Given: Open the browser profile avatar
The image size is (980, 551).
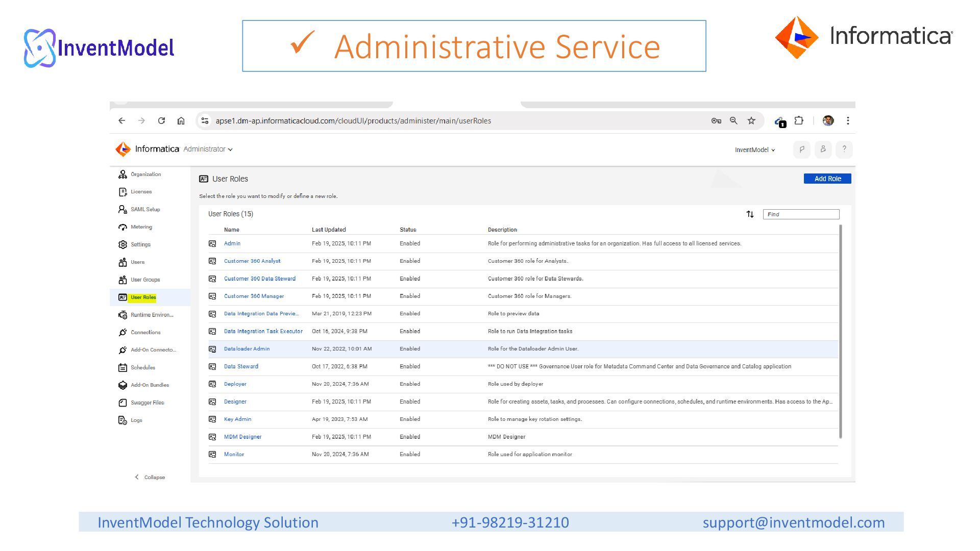Looking at the screenshot, I should tap(828, 121).
